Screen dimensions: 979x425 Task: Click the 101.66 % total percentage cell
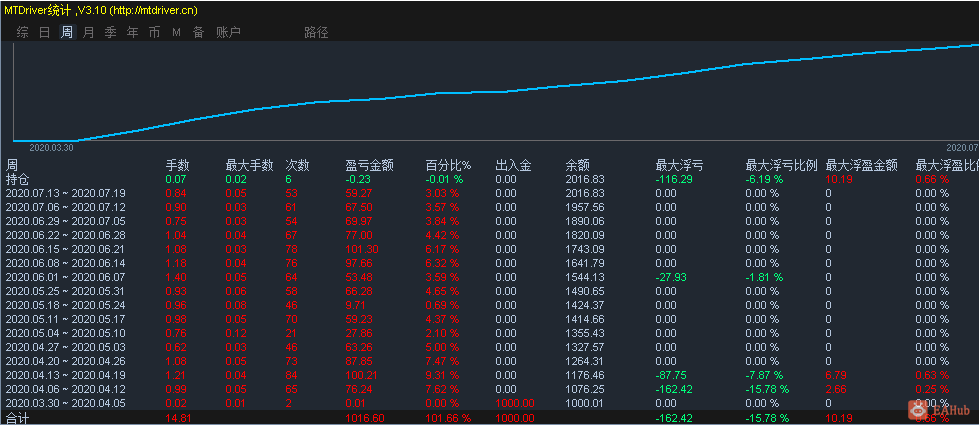pyautogui.click(x=448, y=418)
